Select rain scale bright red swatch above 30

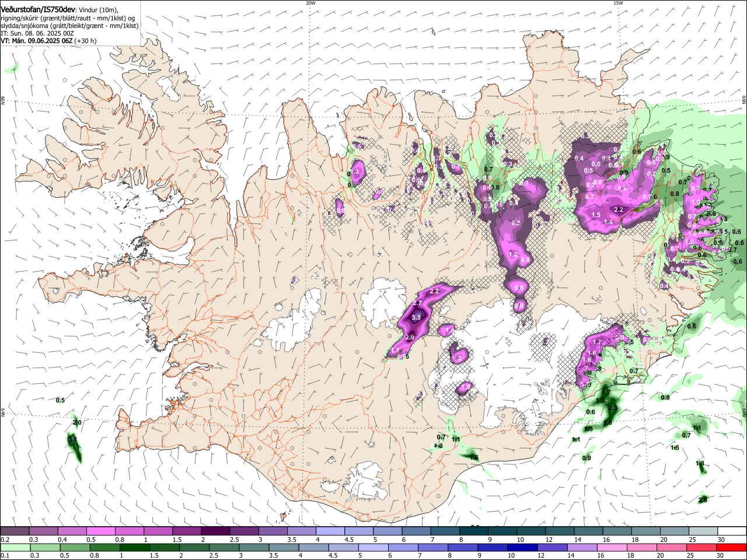[731, 548]
